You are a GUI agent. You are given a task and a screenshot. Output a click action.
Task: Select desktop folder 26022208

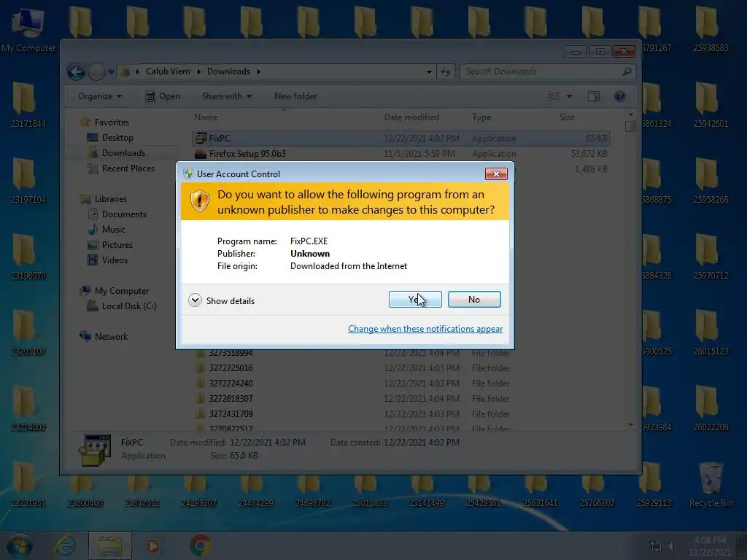711,408
